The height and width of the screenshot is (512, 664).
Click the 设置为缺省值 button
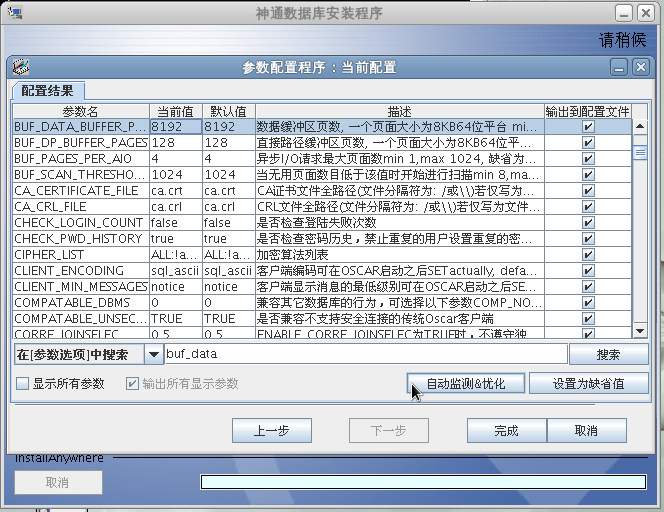[x=589, y=384]
